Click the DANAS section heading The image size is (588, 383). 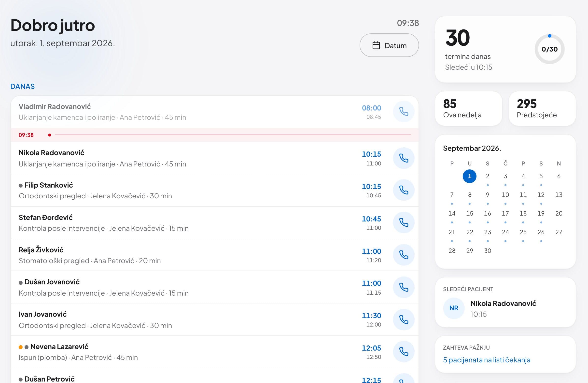pyautogui.click(x=23, y=86)
